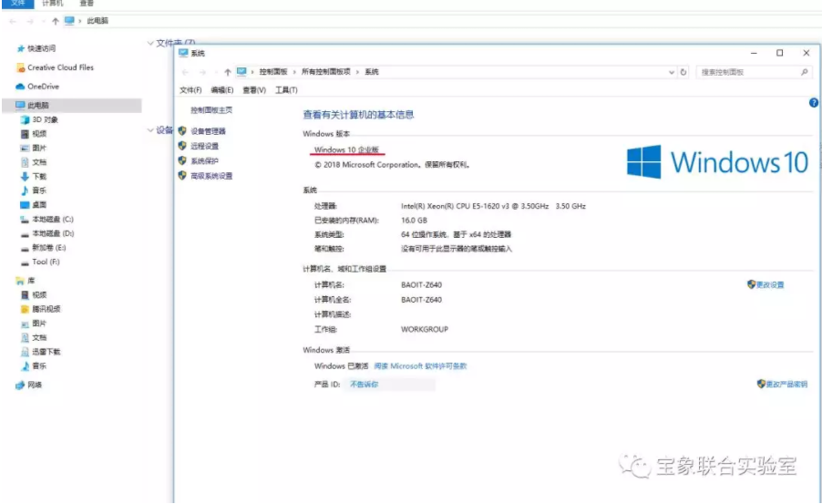
Task: Open the 文件(F) menu
Action: [190, 90]
